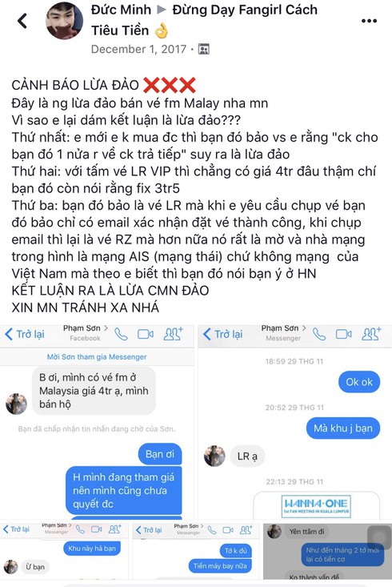This screenshot has height=587, width=392.
Task: Tap Trở lại in right chat screenshot
Action: point(223,334)
